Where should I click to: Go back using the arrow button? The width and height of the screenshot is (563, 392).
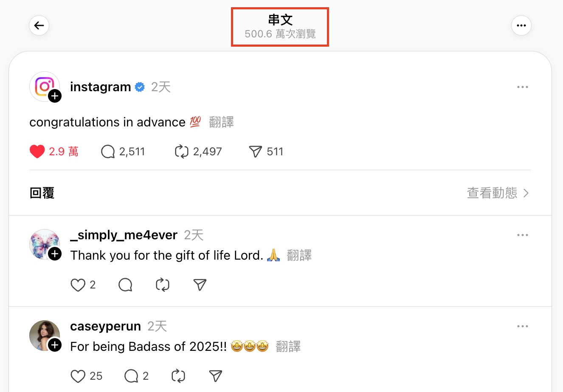[39, 25]
